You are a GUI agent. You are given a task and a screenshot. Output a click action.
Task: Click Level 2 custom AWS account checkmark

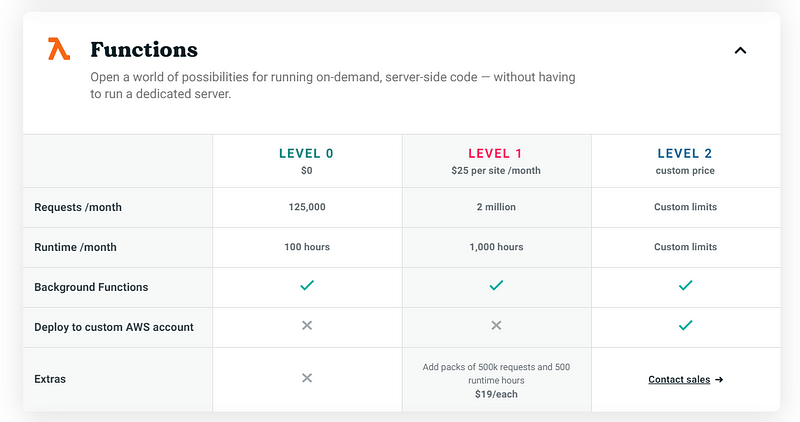[685, 326]
